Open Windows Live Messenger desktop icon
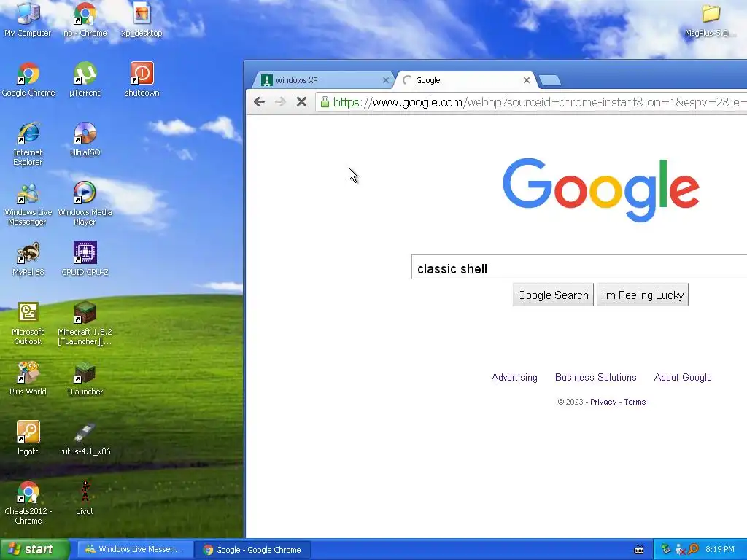This screenshot has height=560, width=747. 28,204
